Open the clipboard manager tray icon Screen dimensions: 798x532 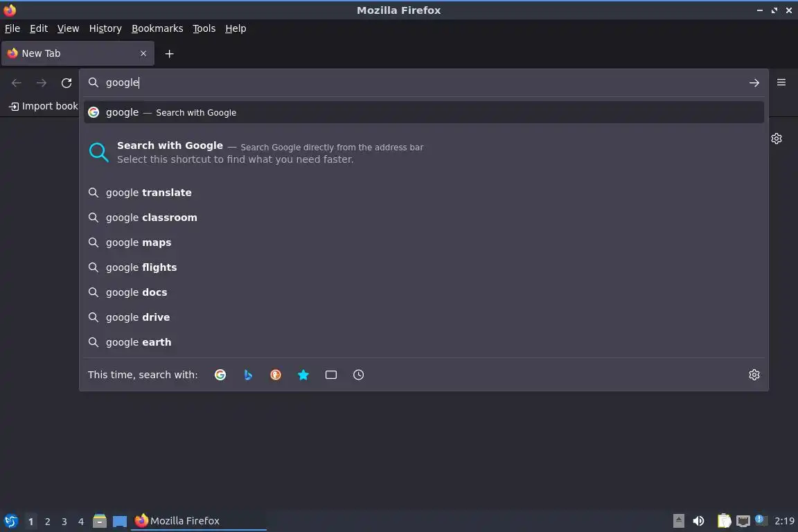tap(724, 521)
